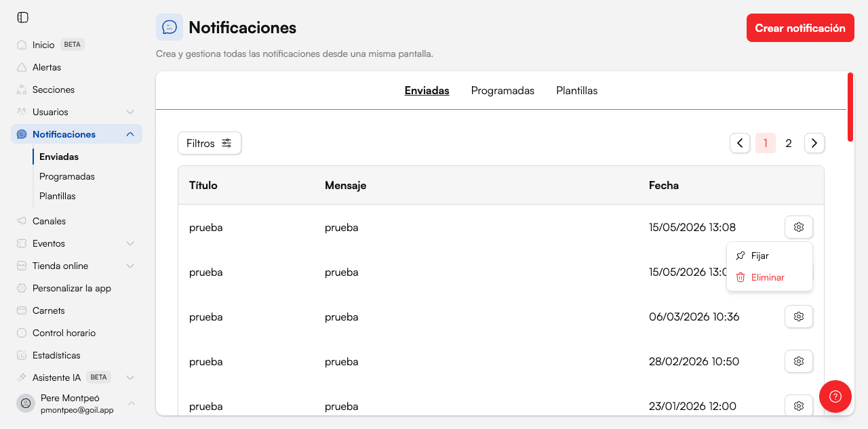This screenshot has height=429, width=868.
Task: Click the Carnets card icon
Action: click(22, 310)
